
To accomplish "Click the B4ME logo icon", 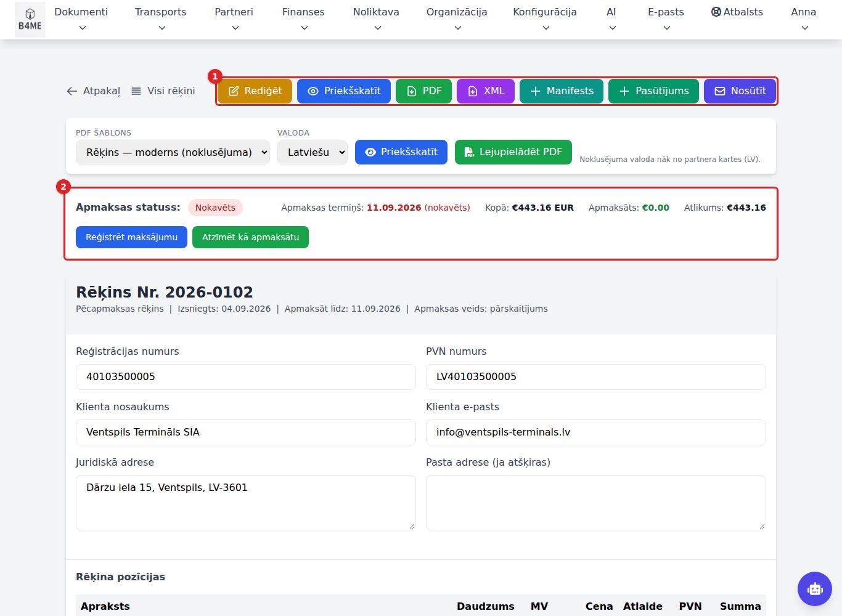I will coord(30,20).
